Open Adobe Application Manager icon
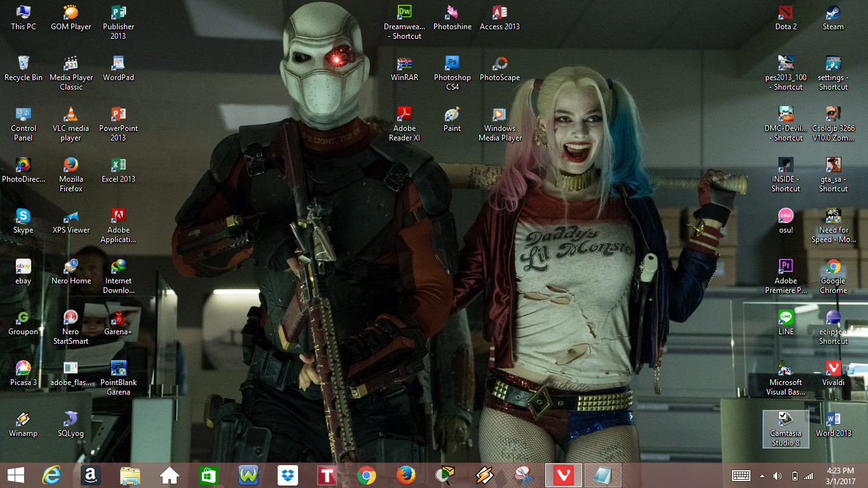Image resolution: width=868 pixels, height=488 pixels. [119, 226]
